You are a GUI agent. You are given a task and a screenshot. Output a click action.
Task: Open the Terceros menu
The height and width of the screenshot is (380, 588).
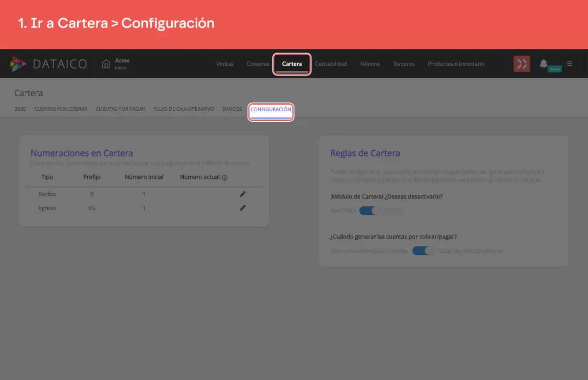click(x=404, y=64)
